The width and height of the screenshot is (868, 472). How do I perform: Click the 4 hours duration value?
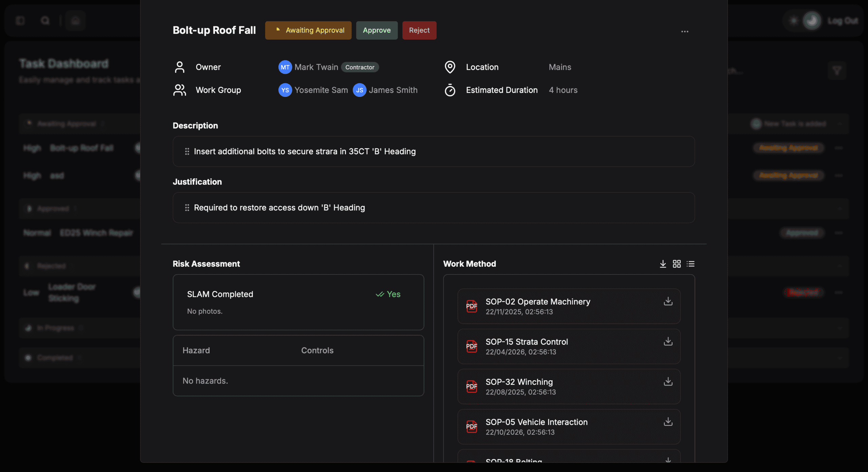(563, 90)
